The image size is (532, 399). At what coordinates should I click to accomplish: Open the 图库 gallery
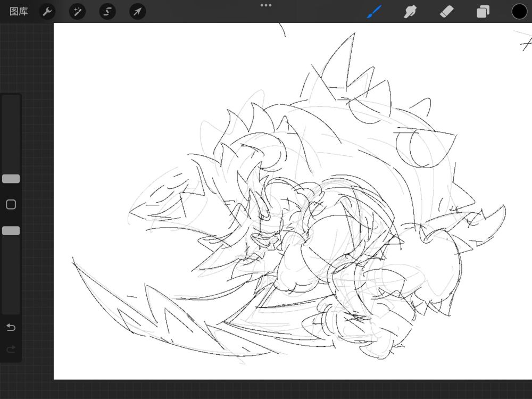(19, 12)
